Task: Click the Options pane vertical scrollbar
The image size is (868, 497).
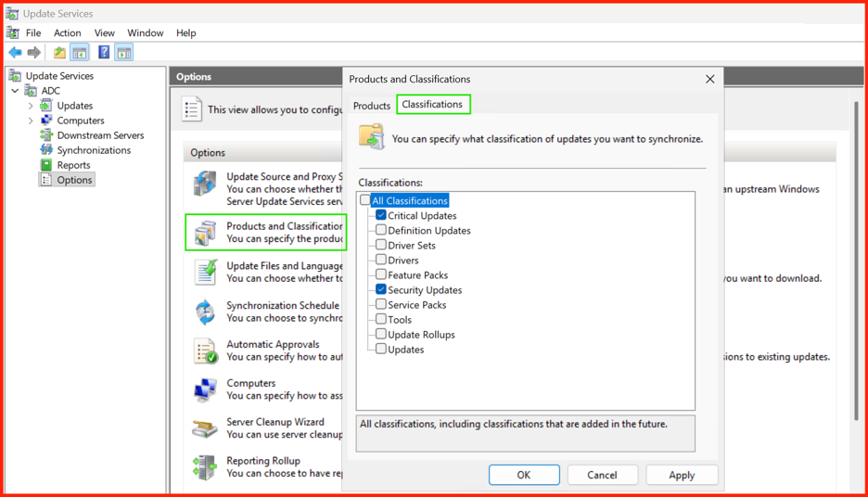Action: [856, 261]
